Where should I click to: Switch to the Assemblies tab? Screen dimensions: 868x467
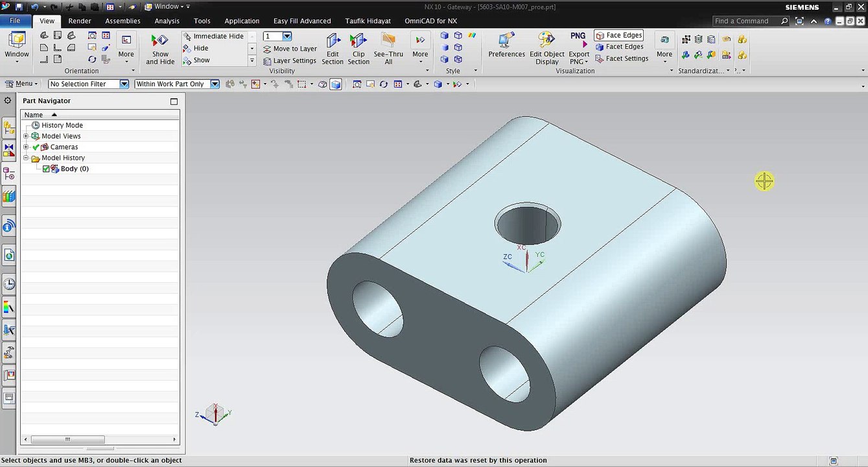tap(123, 21)
